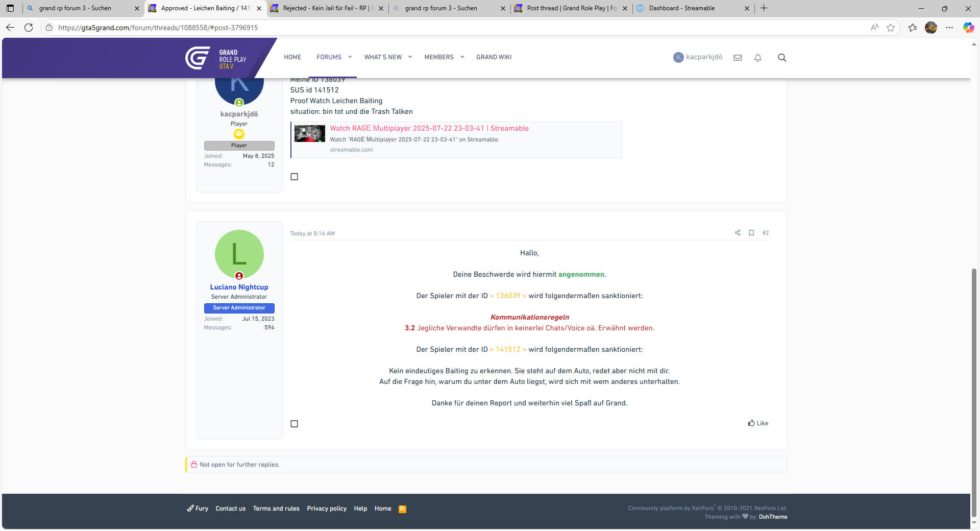Expand the MEMBERS dropdown arrow
This screenshot has width=980, height=531.
click(462, 57)
